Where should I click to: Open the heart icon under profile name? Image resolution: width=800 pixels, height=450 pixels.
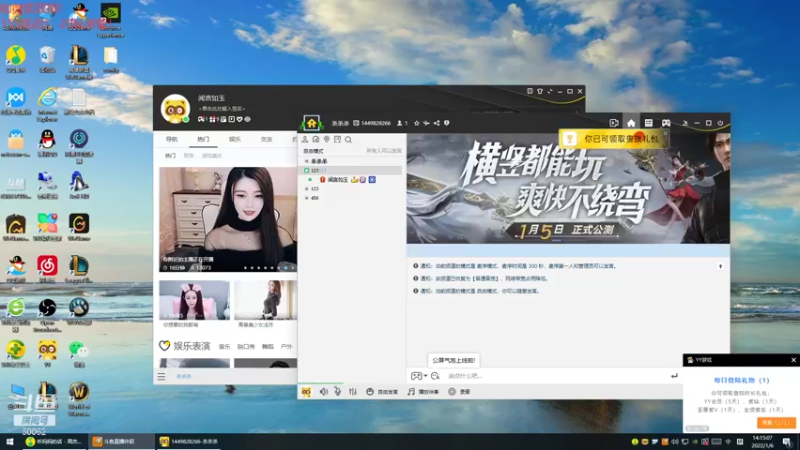[x=240, y=119]
